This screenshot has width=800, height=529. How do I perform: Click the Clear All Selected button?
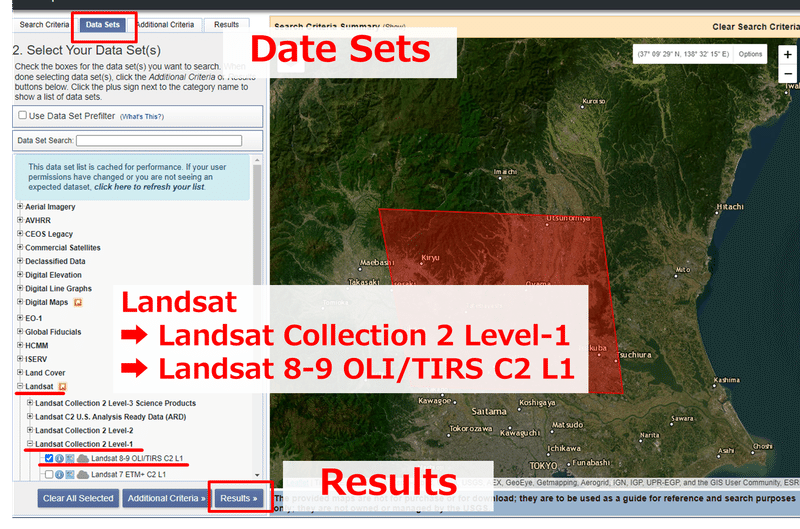point(78,498)
